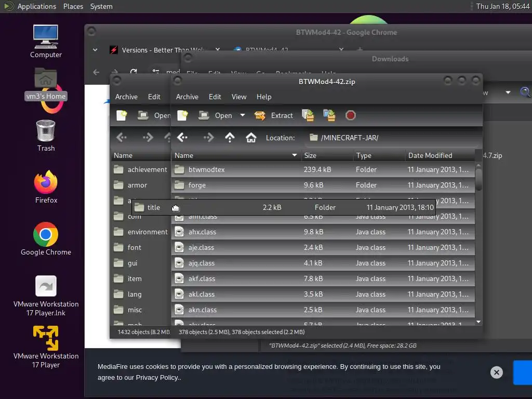
Task: Open the System menu in top panel
Action: tap(101, 6)
